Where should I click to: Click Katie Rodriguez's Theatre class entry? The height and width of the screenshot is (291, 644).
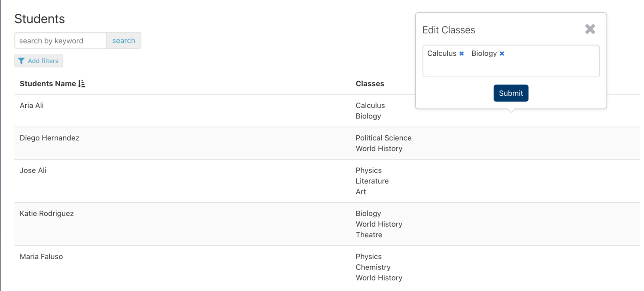(369, 235)
